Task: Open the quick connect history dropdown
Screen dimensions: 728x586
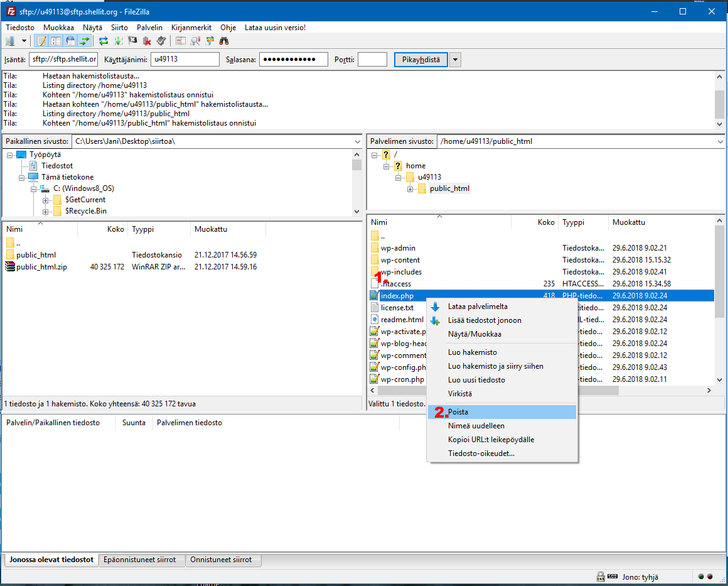Action: tap(455, 60)
